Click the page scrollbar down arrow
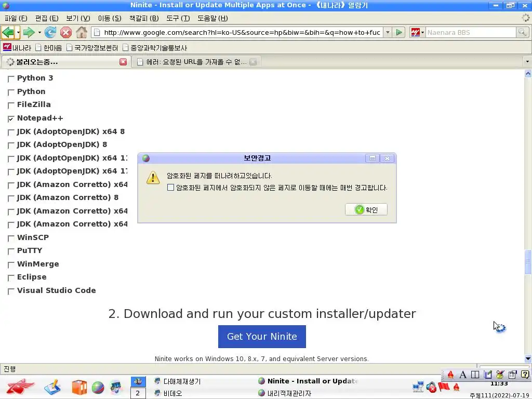 [x=528, y=359]
